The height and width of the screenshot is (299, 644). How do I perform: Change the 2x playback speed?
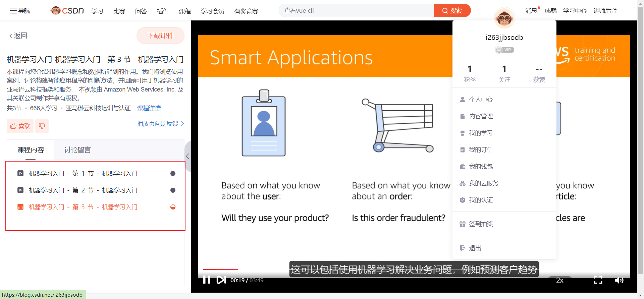pos(560,280)
